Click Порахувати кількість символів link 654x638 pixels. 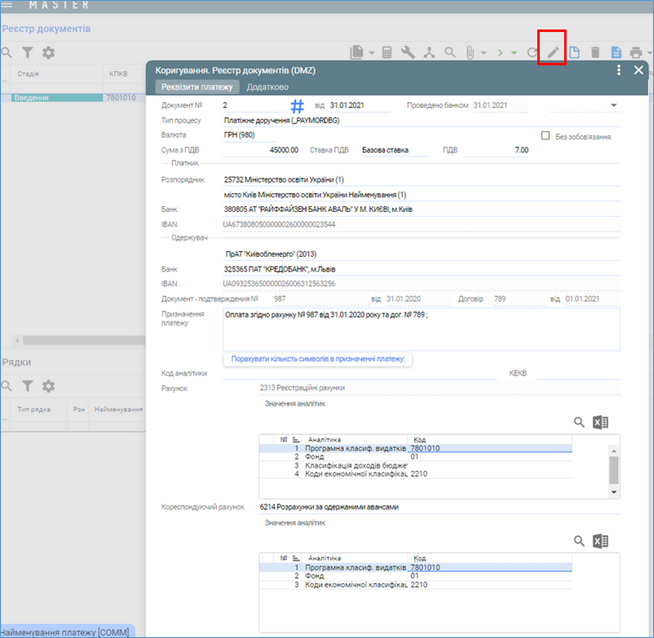point(318,358)
